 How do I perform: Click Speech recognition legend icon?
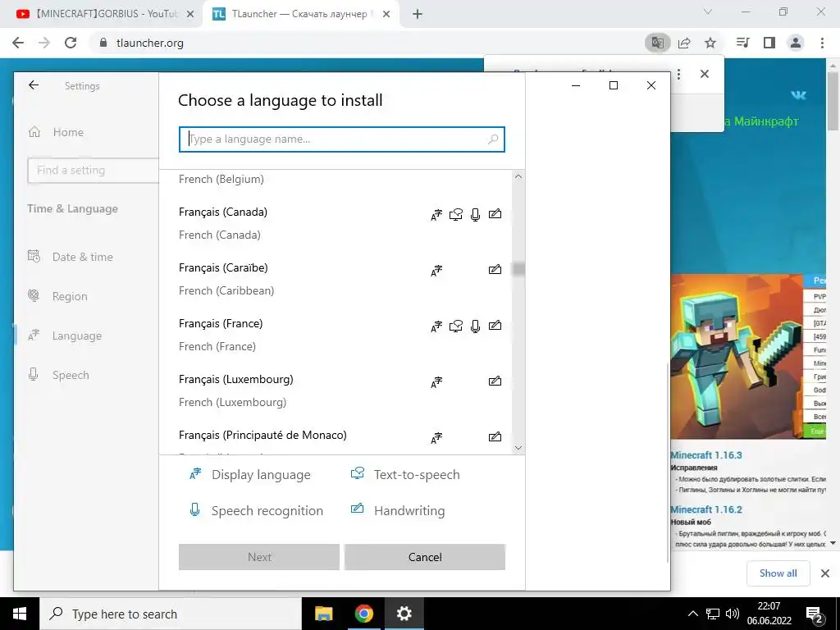[x=195, y=509]
